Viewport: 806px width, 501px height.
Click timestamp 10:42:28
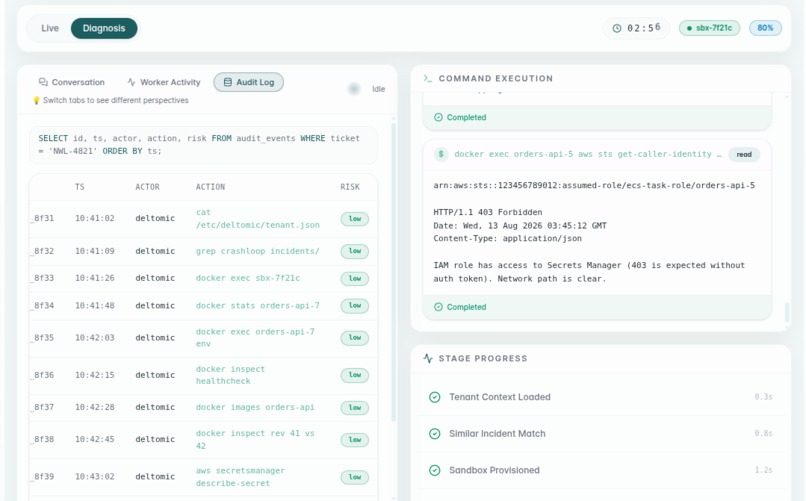95,407
